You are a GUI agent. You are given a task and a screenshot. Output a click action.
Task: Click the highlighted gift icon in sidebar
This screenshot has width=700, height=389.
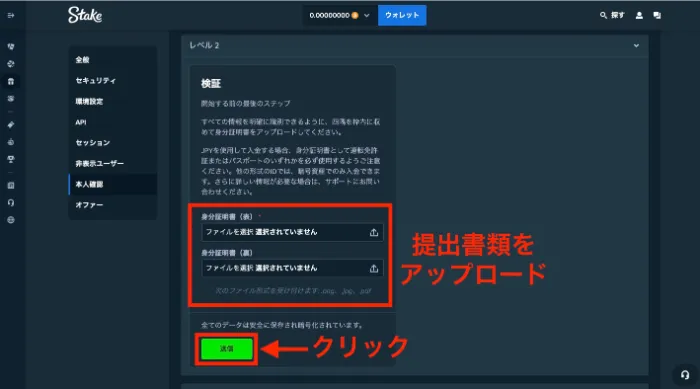pyautogui.click(x=11, y=81)
